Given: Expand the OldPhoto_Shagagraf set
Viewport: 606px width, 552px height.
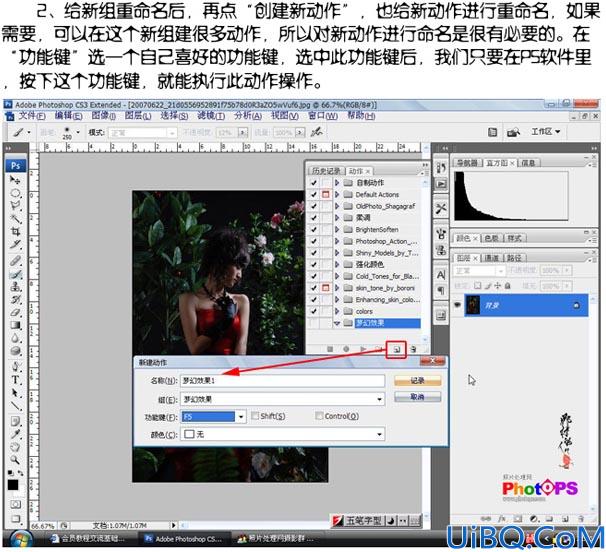Looking at the screenshot, I should 337,206.
